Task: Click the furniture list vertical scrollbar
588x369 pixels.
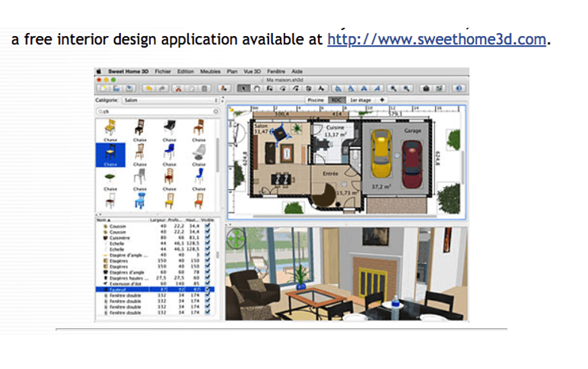Action: coord(217,254)
